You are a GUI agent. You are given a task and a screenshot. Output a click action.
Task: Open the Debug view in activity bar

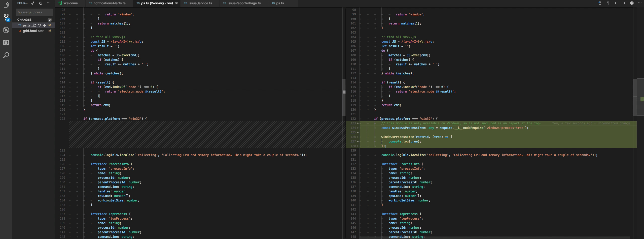tap(6, 30)
